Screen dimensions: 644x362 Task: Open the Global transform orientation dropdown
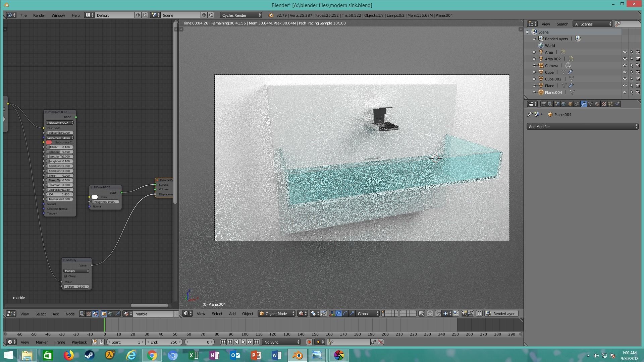(368, 313)
